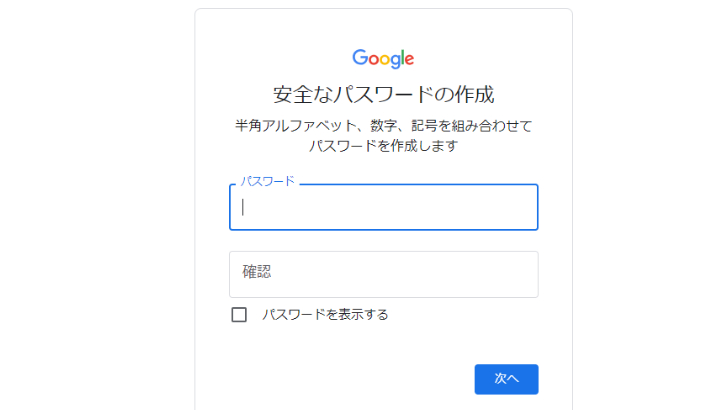Click the 次へ button
This screenshot has width=728, height=410.
click(x=506, y=379)
